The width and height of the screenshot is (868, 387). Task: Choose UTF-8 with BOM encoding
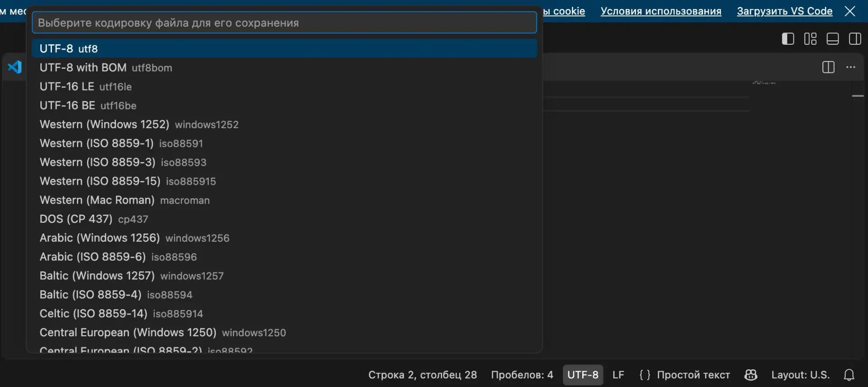coord(284,67)
